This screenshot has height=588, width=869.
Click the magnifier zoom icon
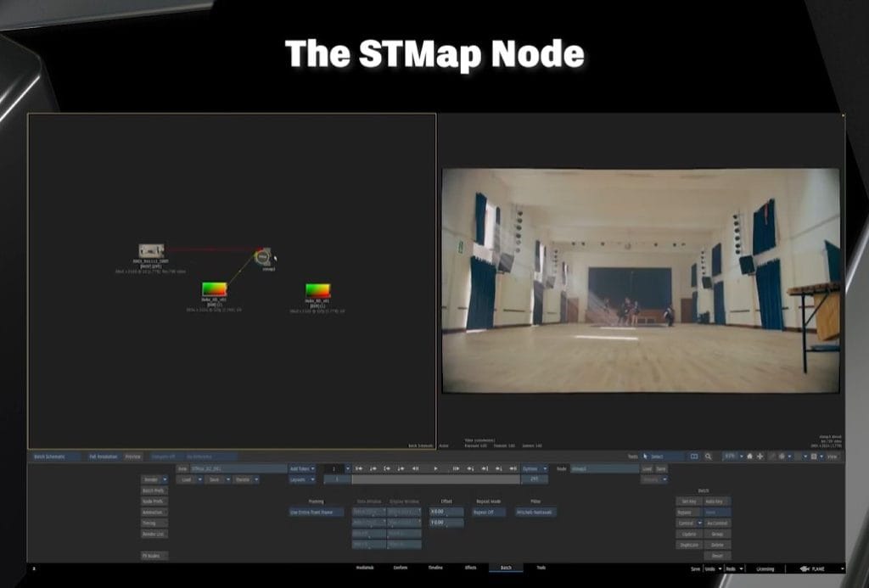[709, 456]
